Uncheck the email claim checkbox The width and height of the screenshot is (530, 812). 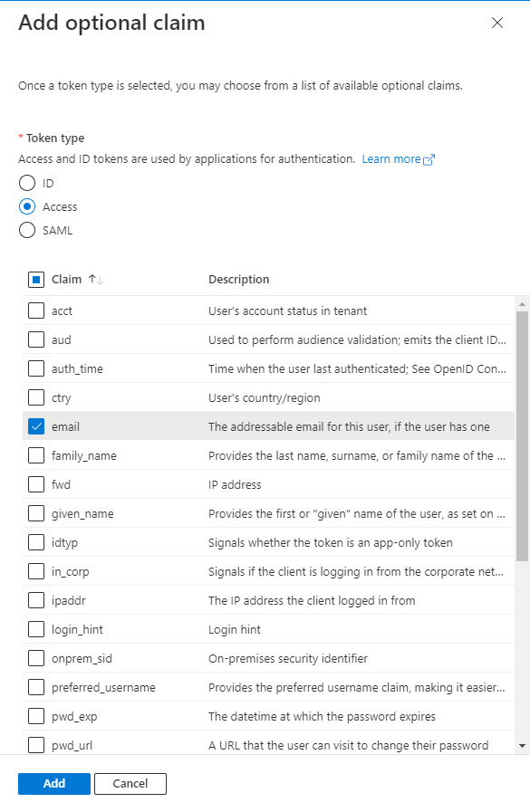pos(35,426)
